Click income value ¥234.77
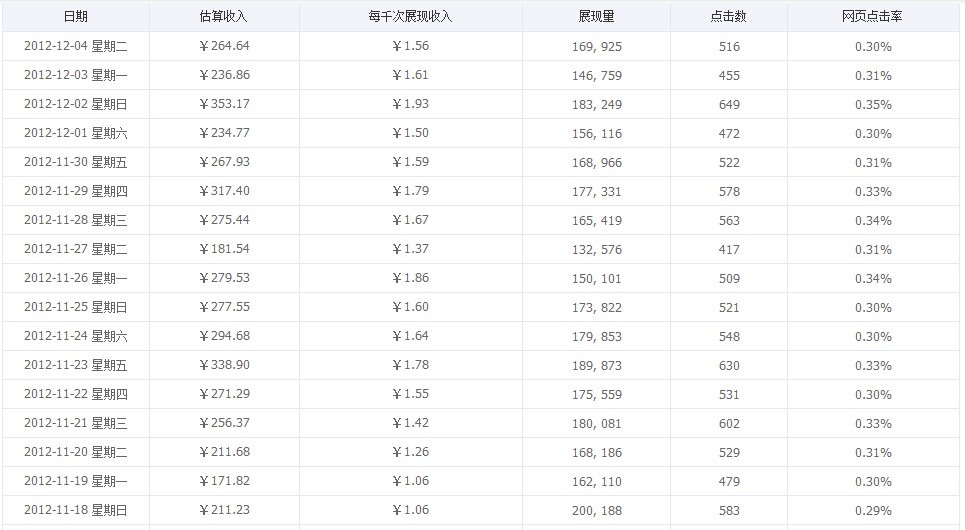This screenshot has height=530, width=965. (224, 132)
